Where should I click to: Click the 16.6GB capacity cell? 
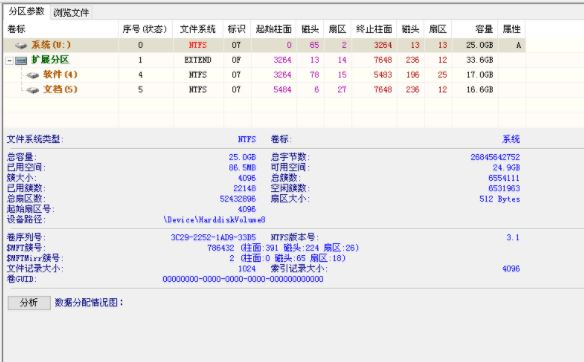coord(479,90)
